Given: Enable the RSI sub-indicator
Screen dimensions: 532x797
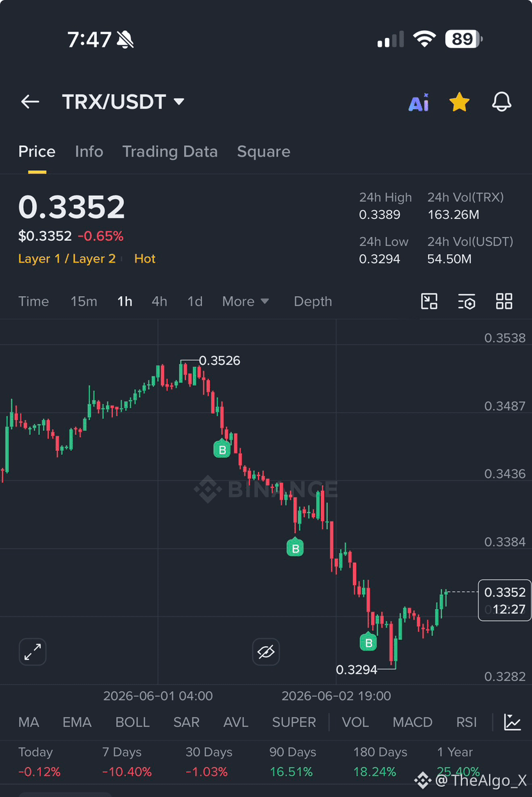Looking at the screenshot, I should (467, 723).
